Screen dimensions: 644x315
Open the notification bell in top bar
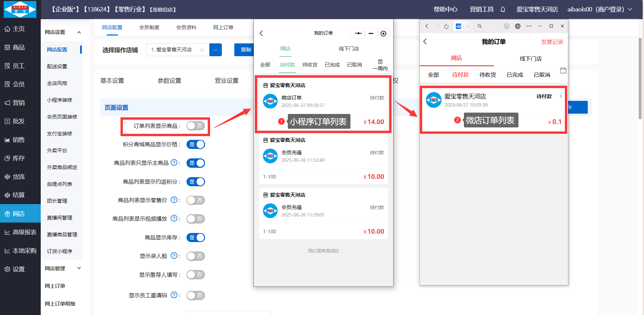coord(503,9)
